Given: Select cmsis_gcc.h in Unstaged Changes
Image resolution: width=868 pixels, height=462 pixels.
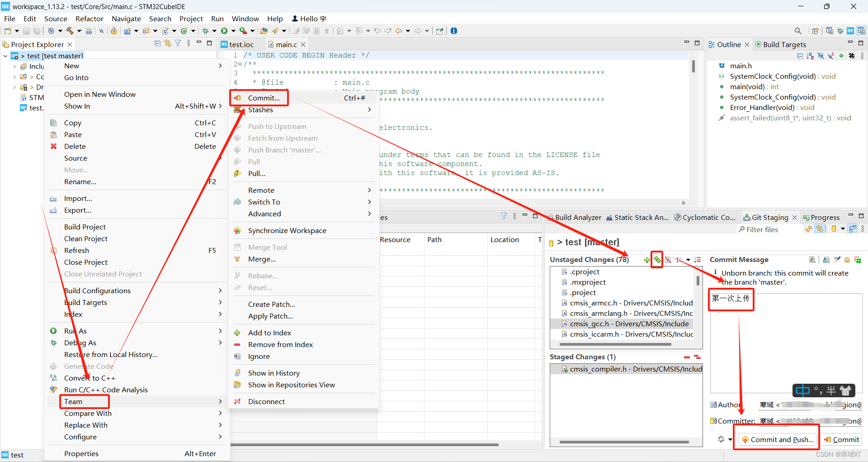Looking at the screenshot, I should (622, 324).
